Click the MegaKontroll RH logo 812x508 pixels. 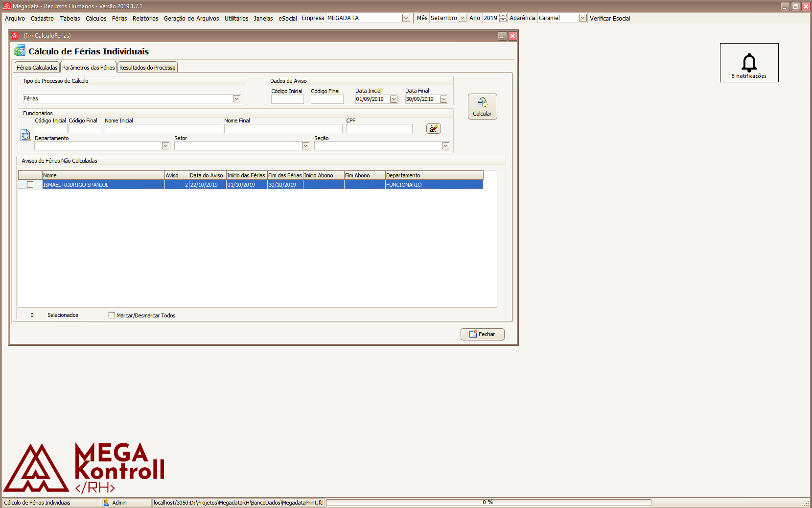coord(84,468)
